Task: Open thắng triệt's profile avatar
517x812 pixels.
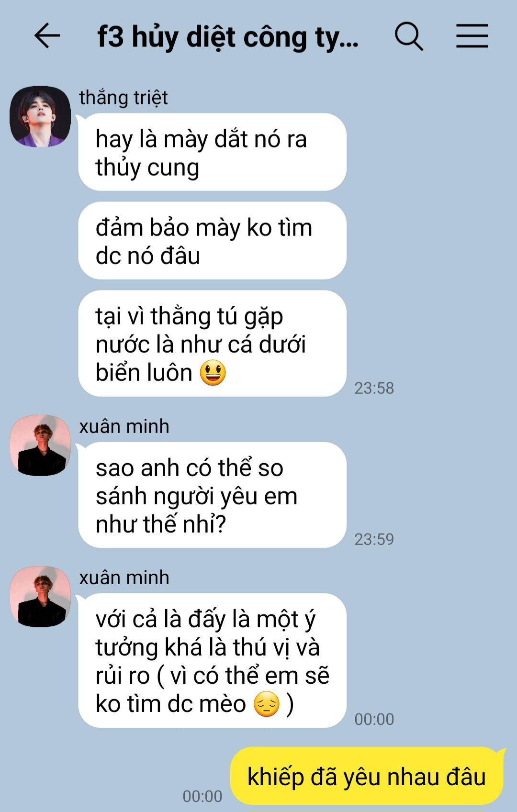Action: [40, 116]
